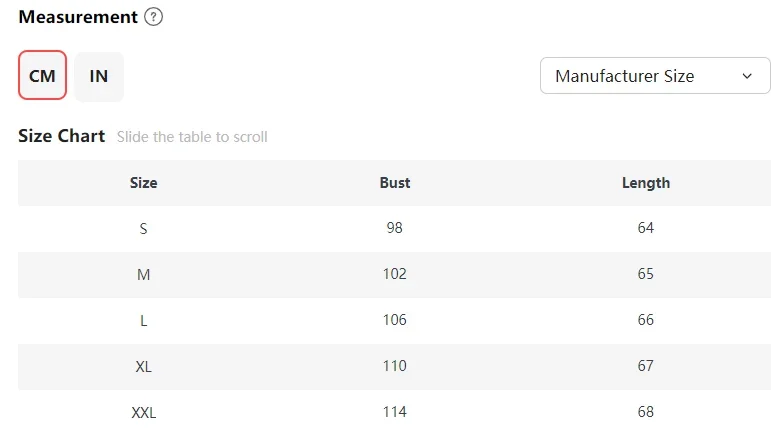The height and width of the screenshot is (428, 771).
Task: Click length value 65
Action: pyautogui.click(x=646, y=274)
